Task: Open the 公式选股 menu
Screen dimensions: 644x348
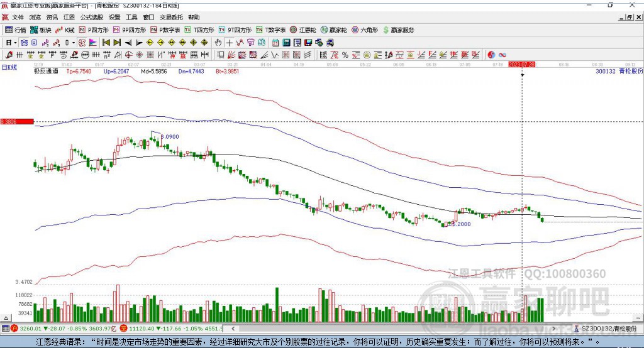Action: click(92, 17)
